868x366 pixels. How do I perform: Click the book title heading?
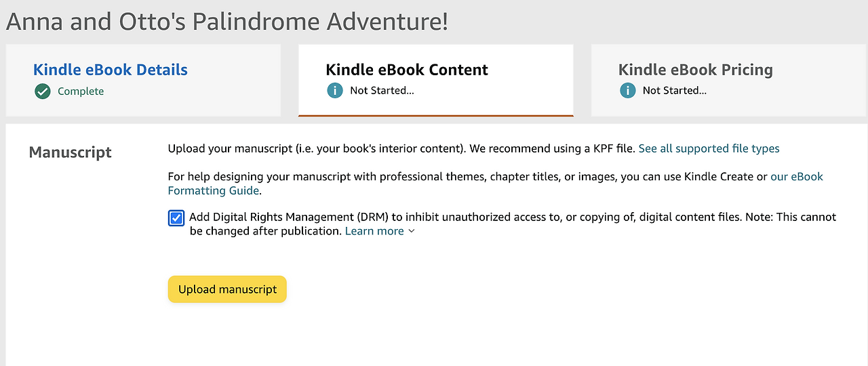coord(227,21)
